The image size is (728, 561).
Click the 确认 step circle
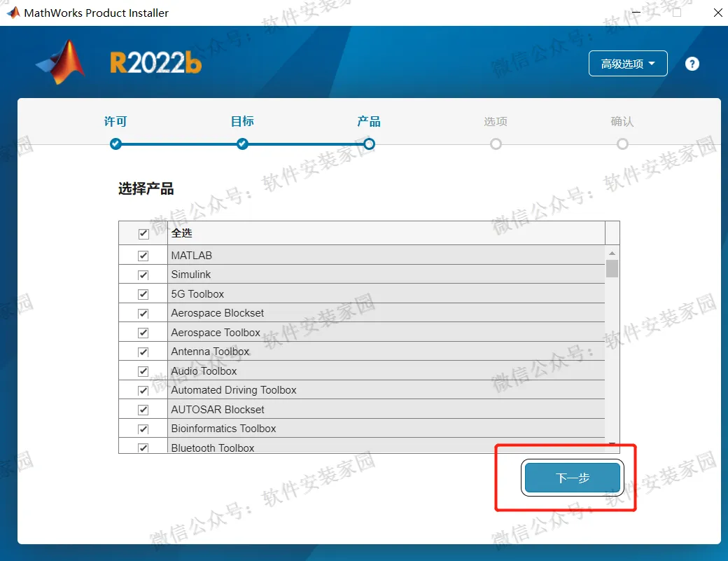pyautogui.click(x=622, y=144)
